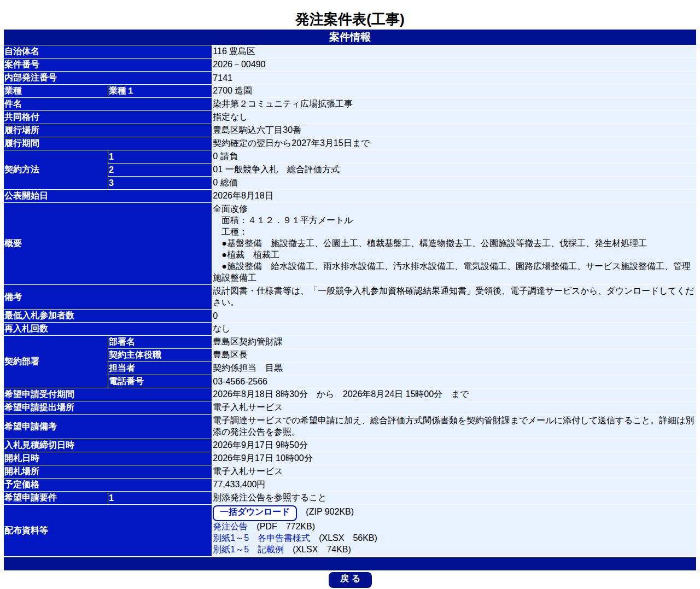This screenshot has height=589, width=700.
Task: Select the 案件番号 value 2026－00490
Action: tap(239, 64)
